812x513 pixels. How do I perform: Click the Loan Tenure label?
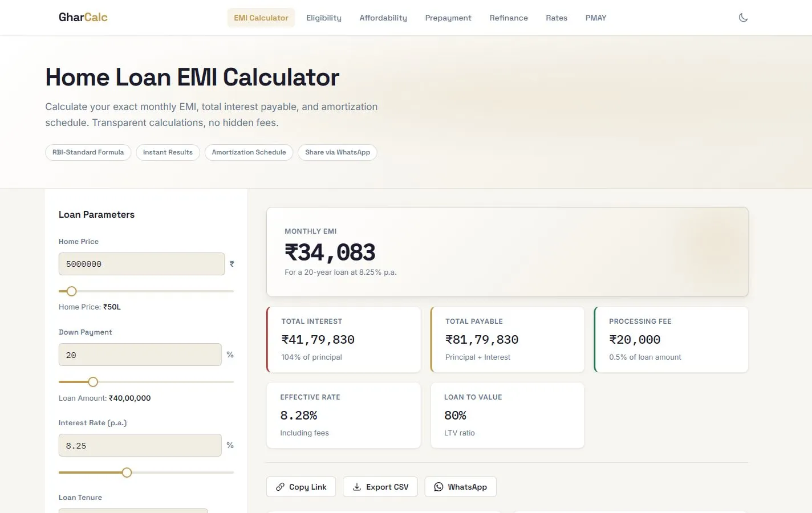coord(80,497)
